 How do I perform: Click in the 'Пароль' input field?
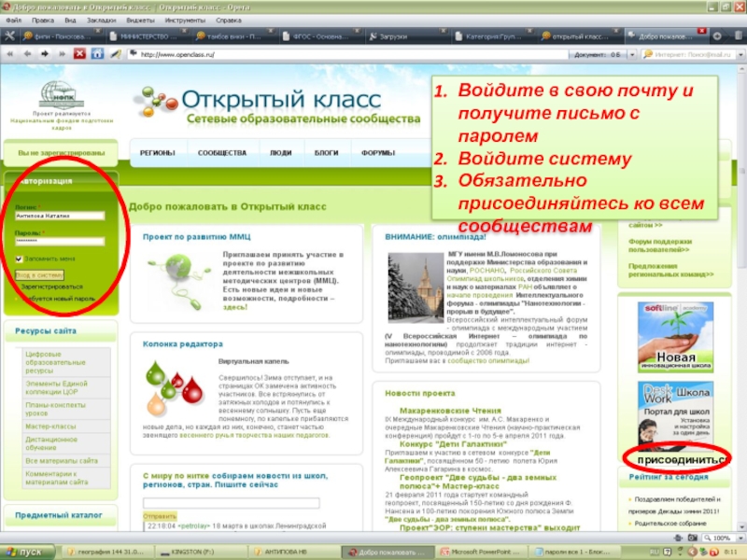[60, 242]
